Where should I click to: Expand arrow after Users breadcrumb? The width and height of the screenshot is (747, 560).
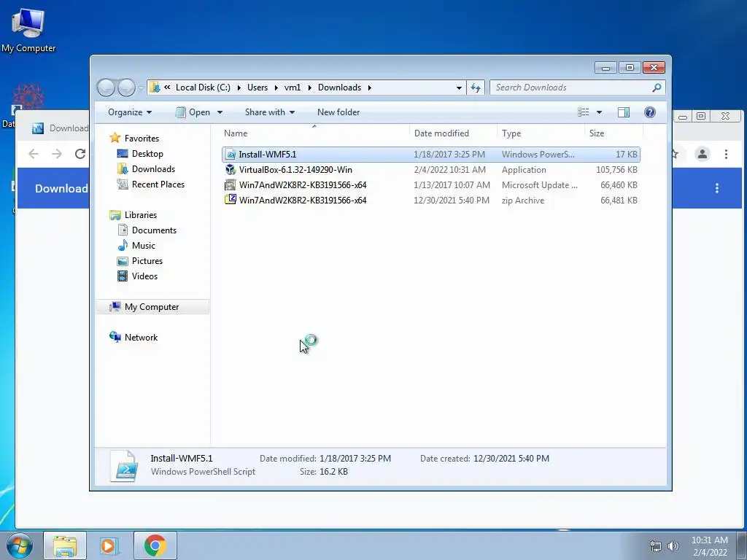point(276,87)
